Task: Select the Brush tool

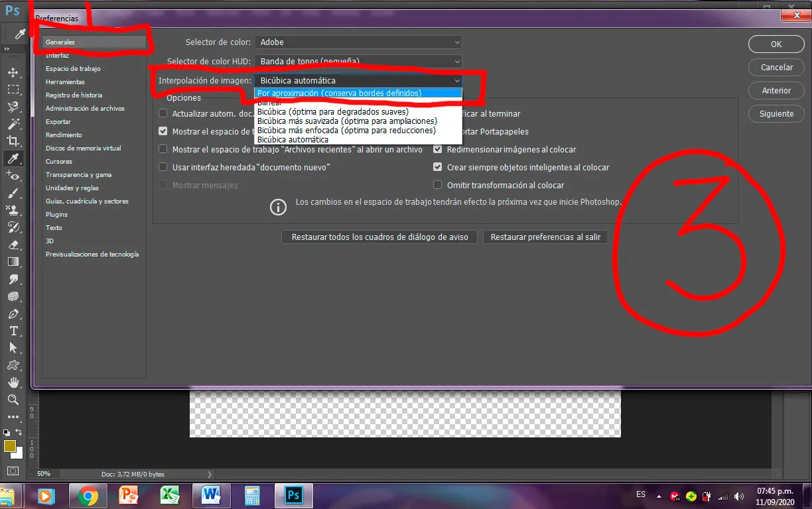Action: pos(13,193)
